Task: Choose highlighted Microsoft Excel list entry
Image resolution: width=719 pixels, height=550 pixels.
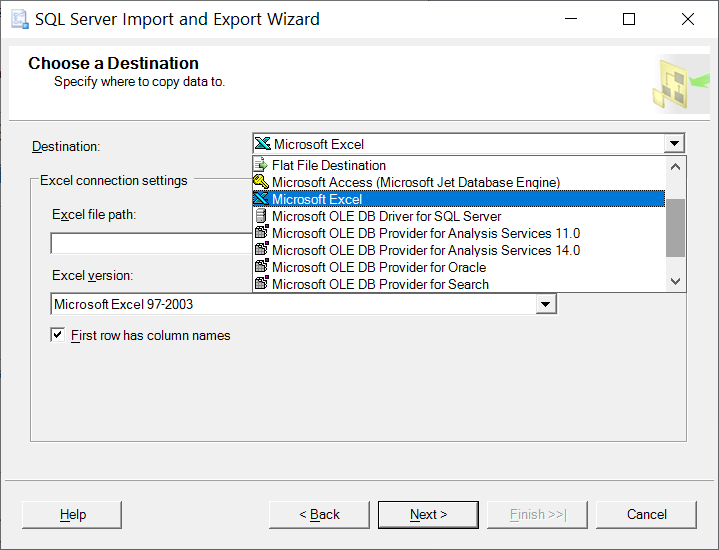Action: [x=459, y=199]
